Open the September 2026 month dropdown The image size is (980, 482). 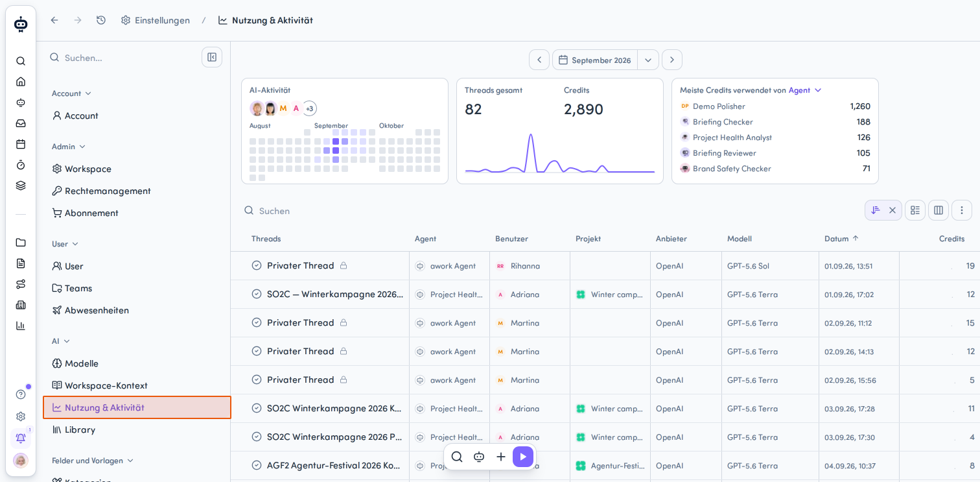(648, 60)
